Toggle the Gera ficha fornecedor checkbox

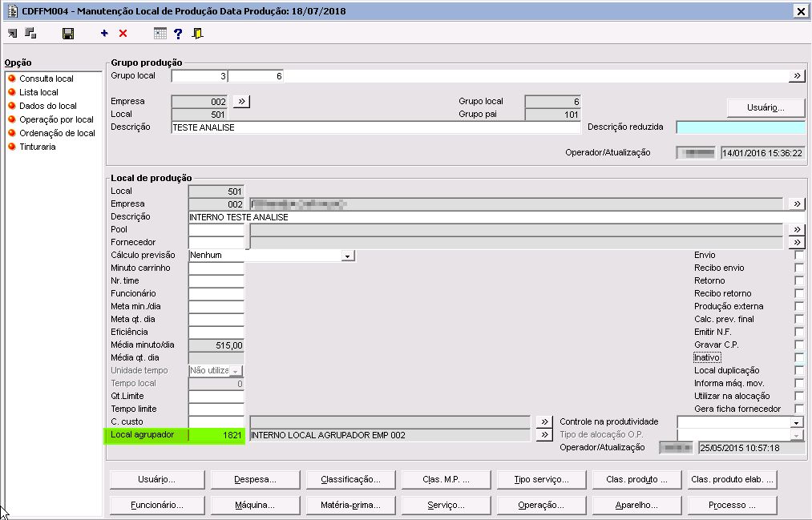point(799,409)
